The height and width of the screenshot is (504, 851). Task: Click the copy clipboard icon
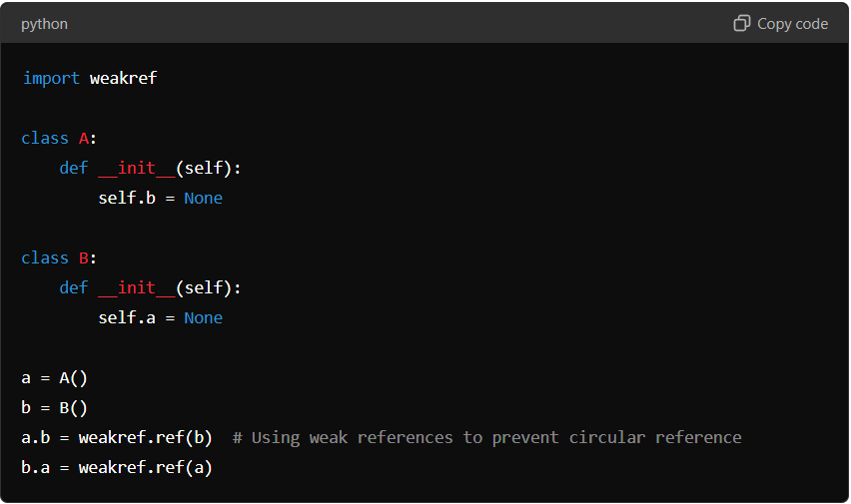click(741, 23)
